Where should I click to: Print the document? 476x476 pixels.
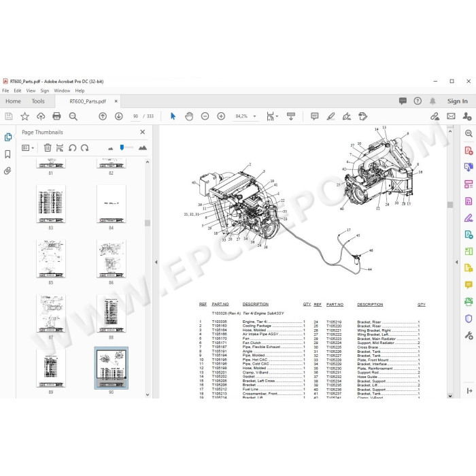click(56, 116)
